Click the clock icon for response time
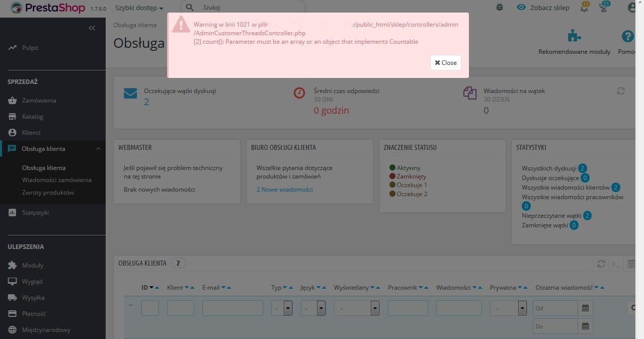This screenshot has width=644, height=339. click(x=299, y=93)
